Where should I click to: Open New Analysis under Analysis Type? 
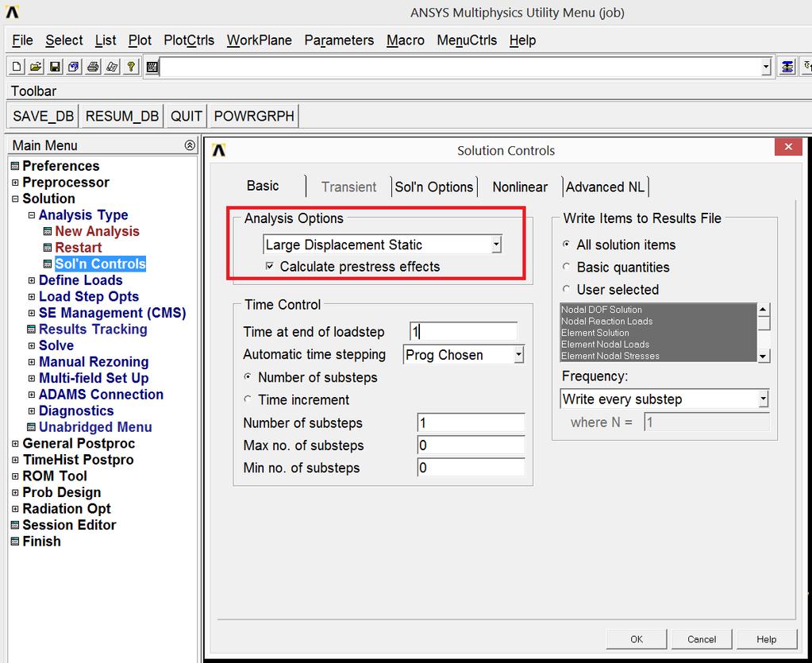click(97, 231)
